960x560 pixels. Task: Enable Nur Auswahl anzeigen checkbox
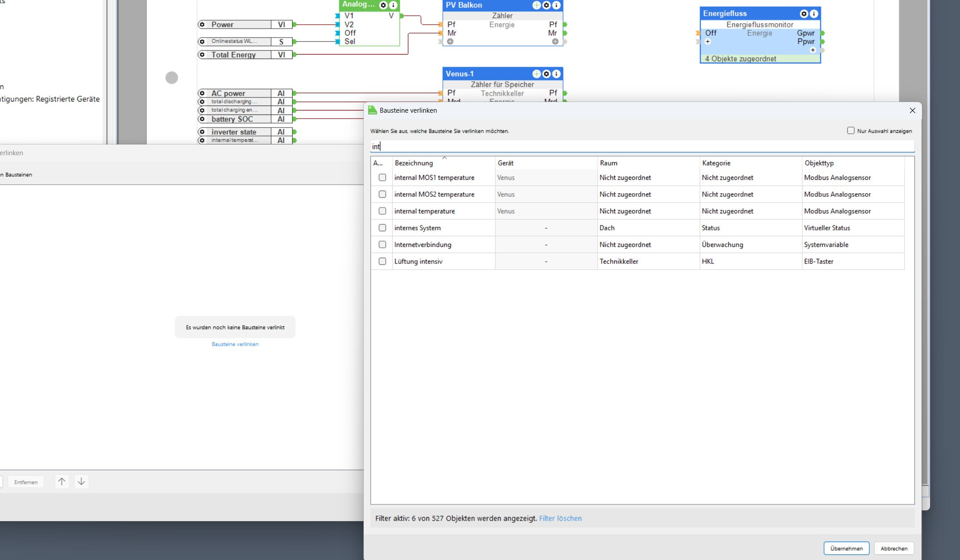pos(850,131)
